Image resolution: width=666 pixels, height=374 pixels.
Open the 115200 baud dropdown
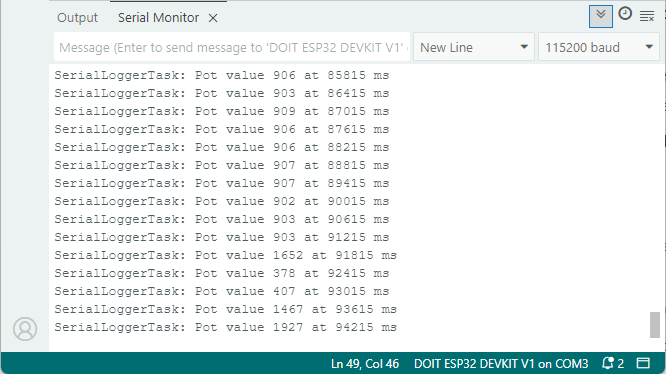[x=598, y=47]
